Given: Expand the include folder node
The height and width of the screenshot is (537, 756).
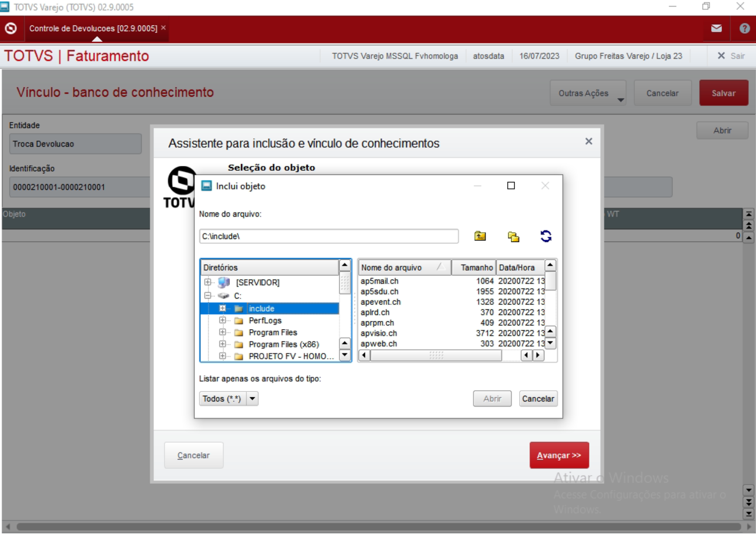Looking at the screenshot, I should (222, 308).
